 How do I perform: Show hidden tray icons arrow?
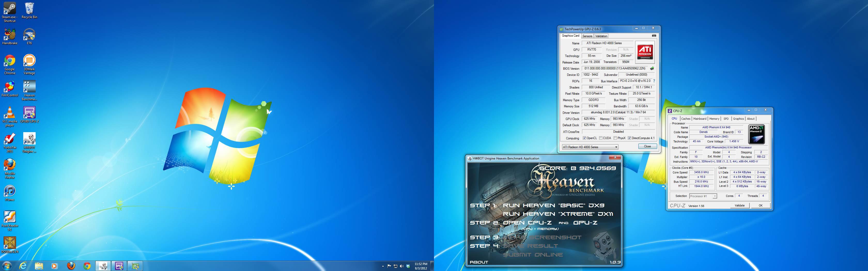click(x=383, y=266)
